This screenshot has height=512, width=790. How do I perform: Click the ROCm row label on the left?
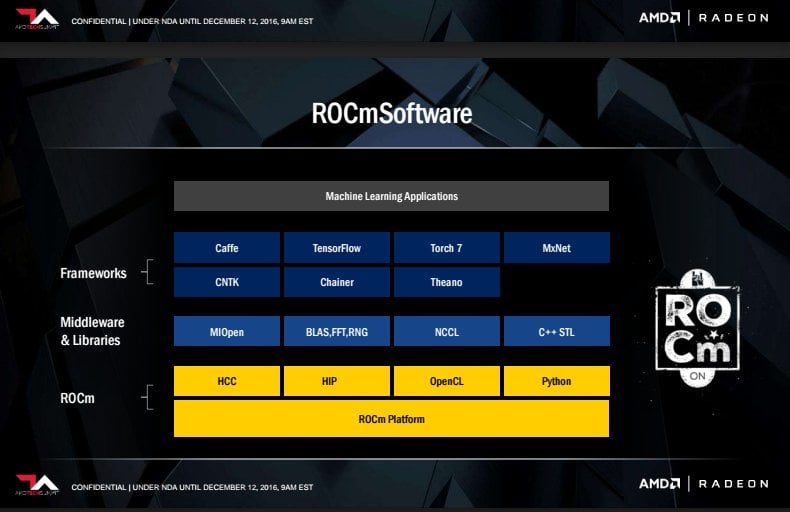pyautogui.click(x=77, y=398)
